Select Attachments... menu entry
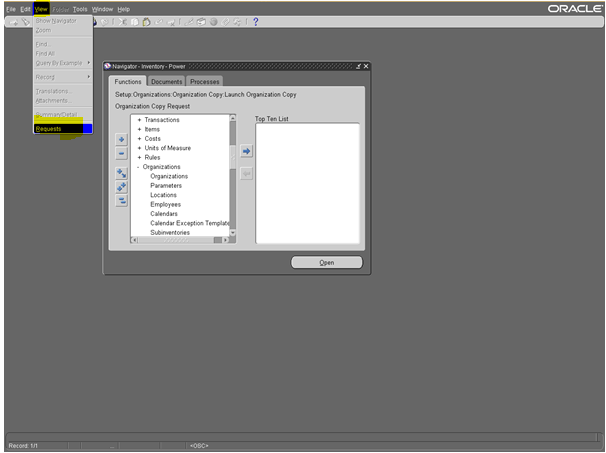 (x=63, y=100)
